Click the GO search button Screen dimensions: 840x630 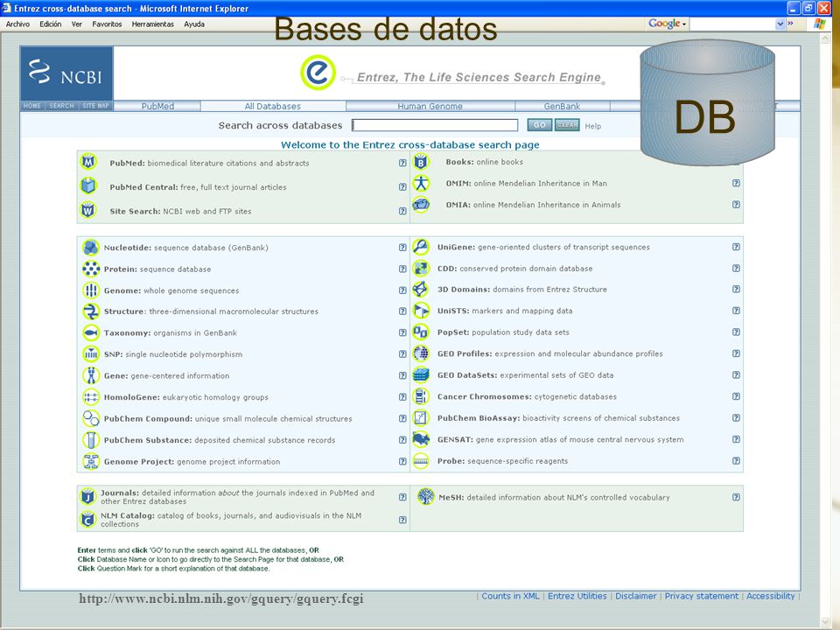[540, 125]
